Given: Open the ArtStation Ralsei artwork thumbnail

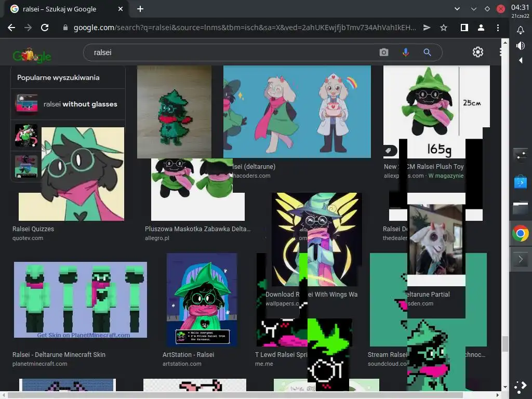Looking at the screenshot, I should point(202,300).
